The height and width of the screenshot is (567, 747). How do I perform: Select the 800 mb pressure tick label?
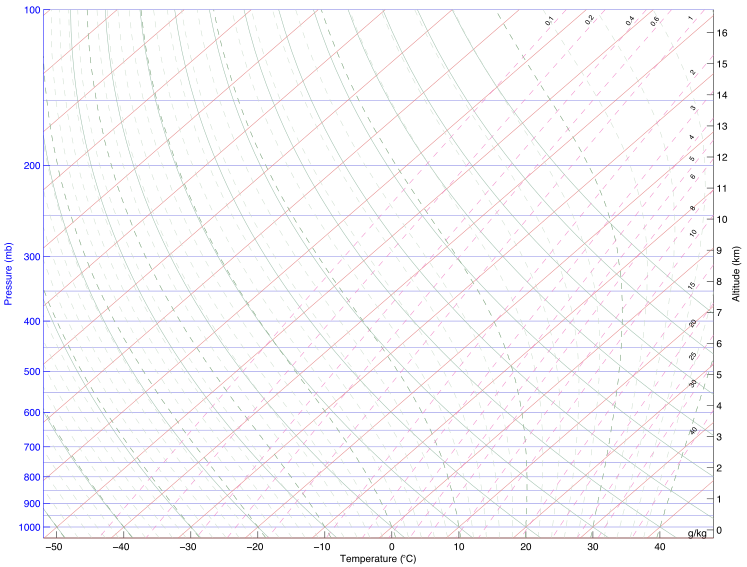tap(32, 477)
